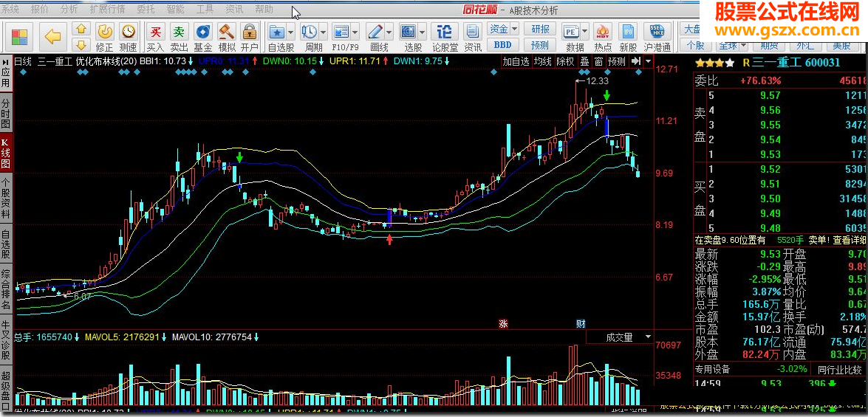Expand the 数据 PE dropdown arrow
Image resolution: width=868 pixels, height=417 pixels.
[584, 32]
